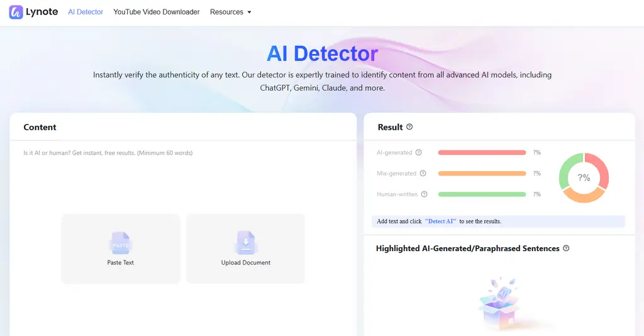Click the green Human-written progress bar
Viewport: 644px width, 336px height.
[x=482, y=194]
